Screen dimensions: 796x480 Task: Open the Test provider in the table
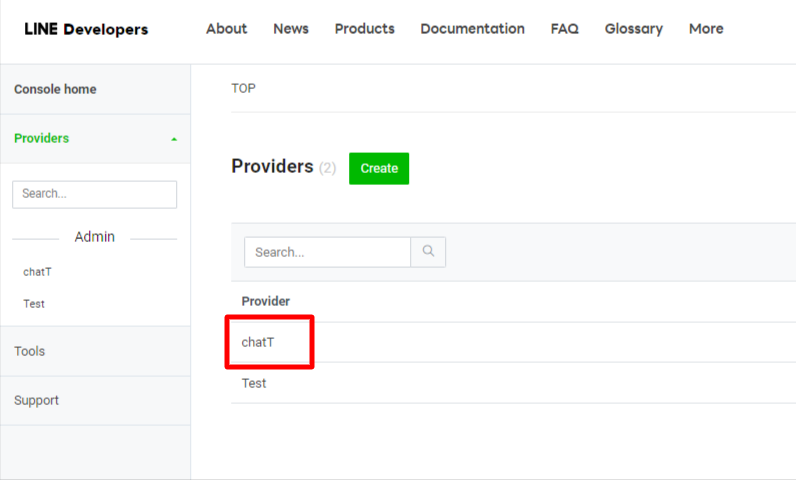tap(254, 383)
